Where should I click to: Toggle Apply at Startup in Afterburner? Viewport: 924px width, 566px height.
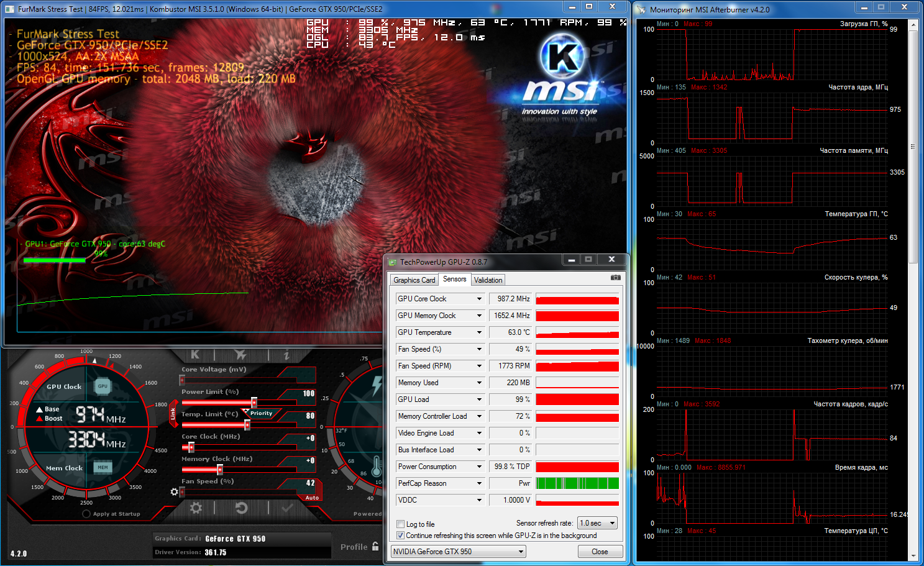tap(86, 514)
